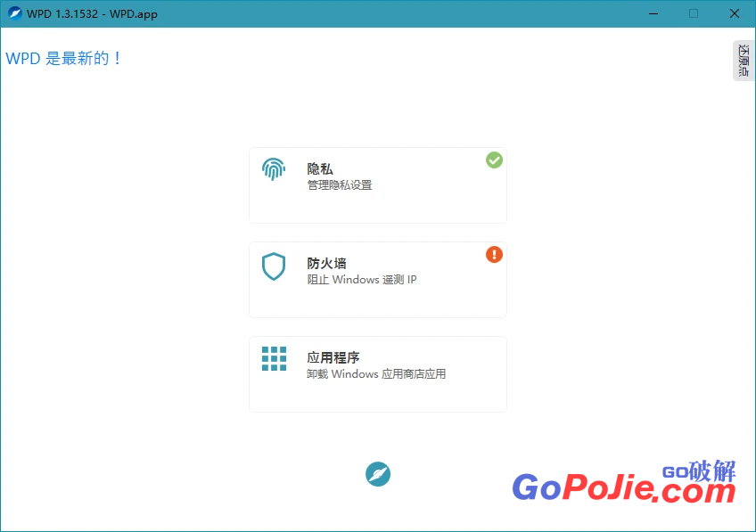Click the grid Apps icon

[x=274, y=358]
